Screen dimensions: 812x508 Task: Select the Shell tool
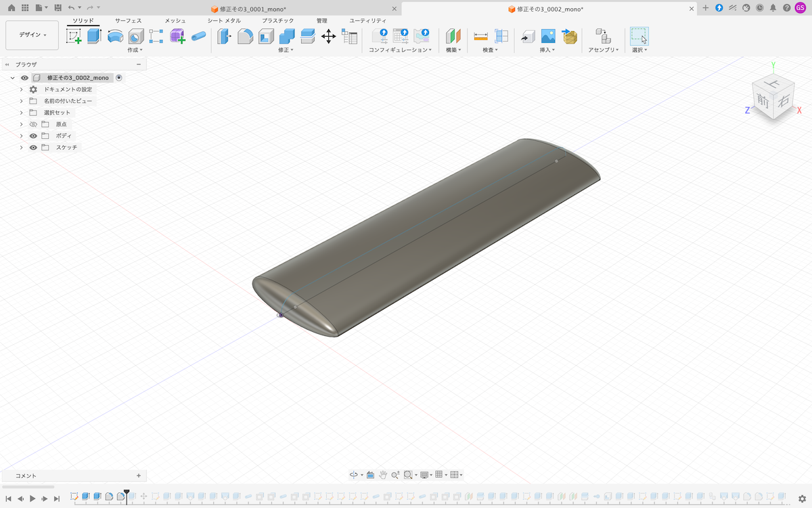[x=266, y=37]
